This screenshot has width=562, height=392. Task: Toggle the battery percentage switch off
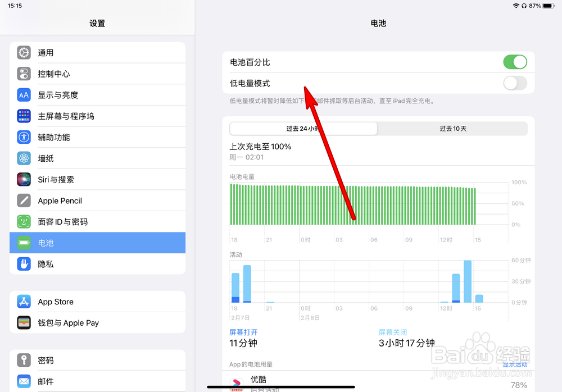[x=515, y=62]
